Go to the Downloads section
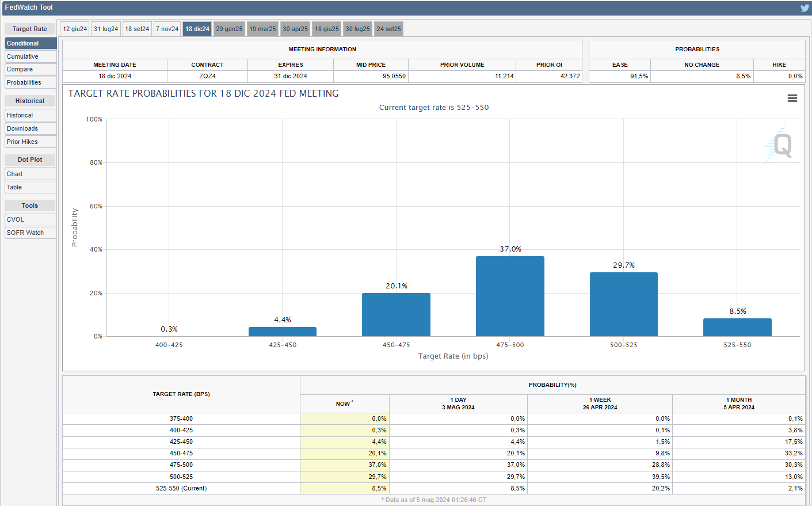The width and height of the screenshot is (812, 506). click(31, 128)
